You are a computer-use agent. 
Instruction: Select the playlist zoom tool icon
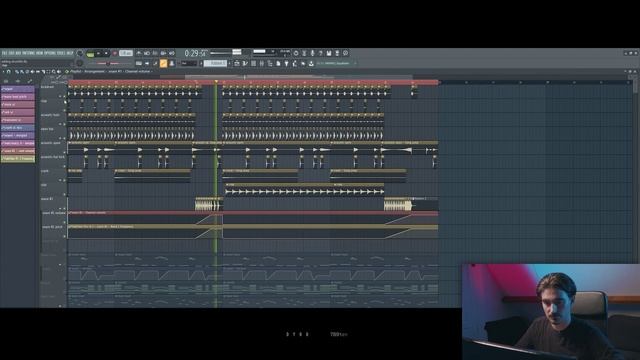(x=53, y=71)
